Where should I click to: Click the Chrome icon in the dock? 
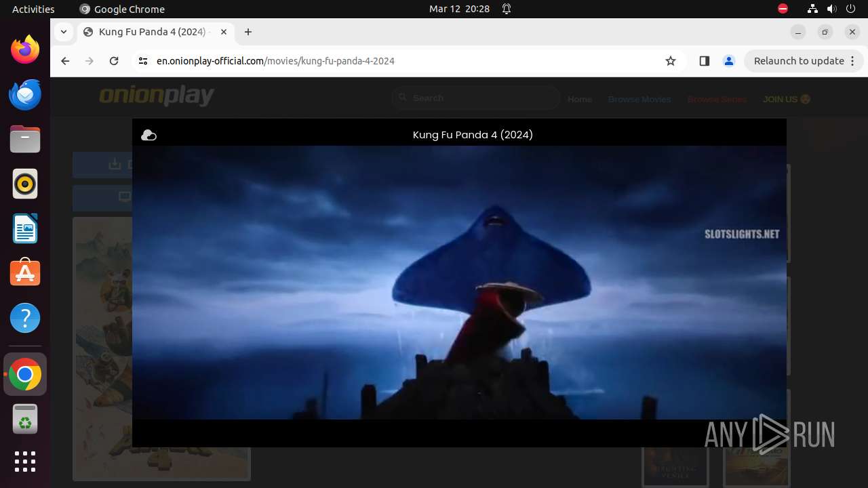(x=25, y=374)
